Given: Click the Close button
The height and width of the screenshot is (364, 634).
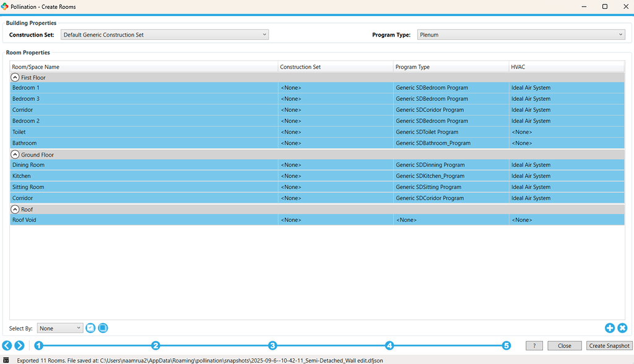Looking at the screenshot, I should click(x=564, y=345).
